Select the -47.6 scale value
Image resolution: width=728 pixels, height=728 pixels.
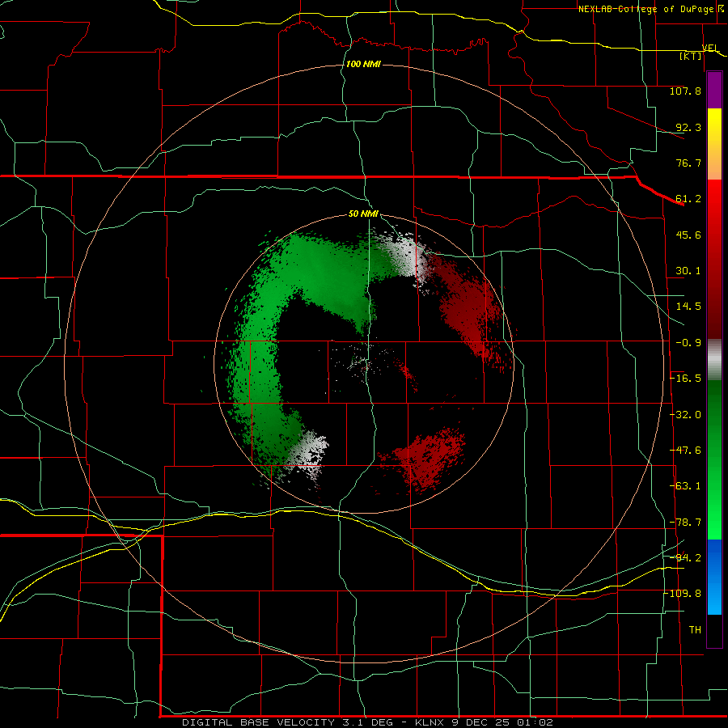coord(685,451)
